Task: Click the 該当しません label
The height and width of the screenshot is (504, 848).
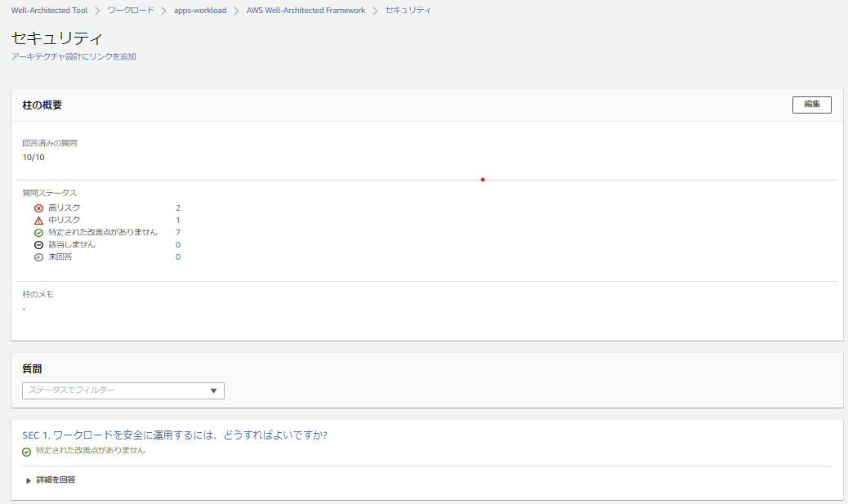Action: 71,244
